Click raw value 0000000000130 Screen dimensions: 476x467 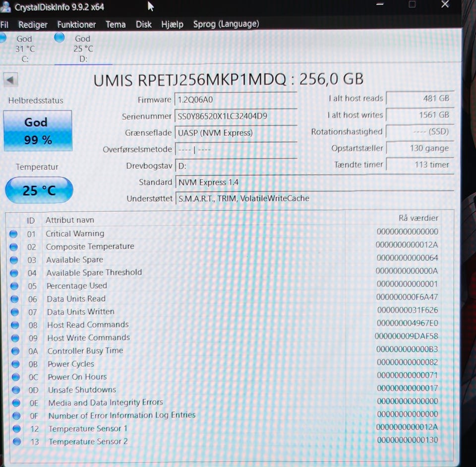(x=408, y=440)
